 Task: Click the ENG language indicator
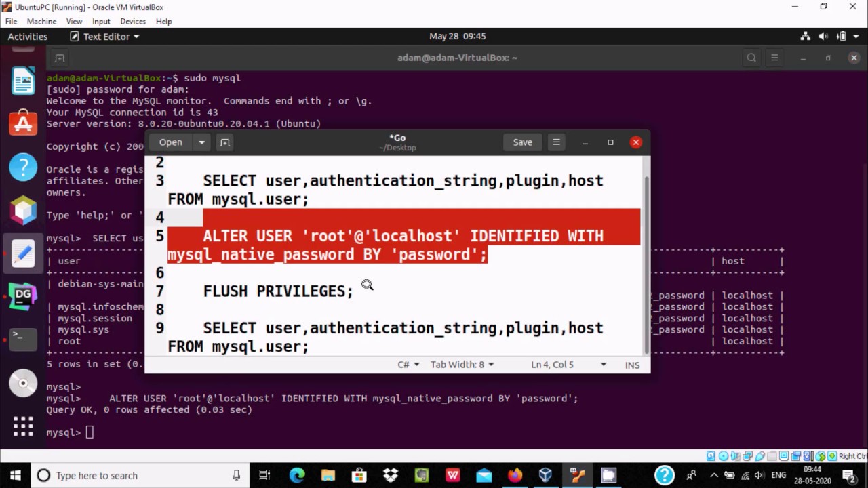(x=779, y=475)
